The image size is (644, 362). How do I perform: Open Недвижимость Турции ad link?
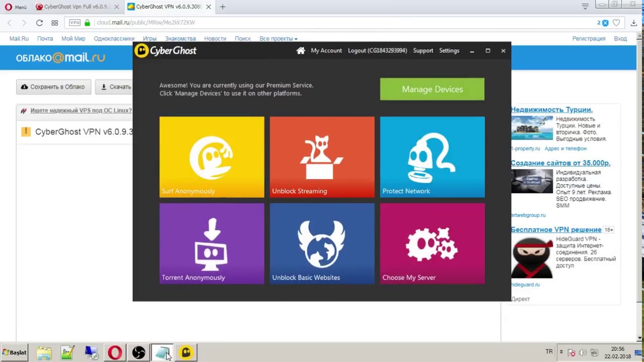click(552, 110)
